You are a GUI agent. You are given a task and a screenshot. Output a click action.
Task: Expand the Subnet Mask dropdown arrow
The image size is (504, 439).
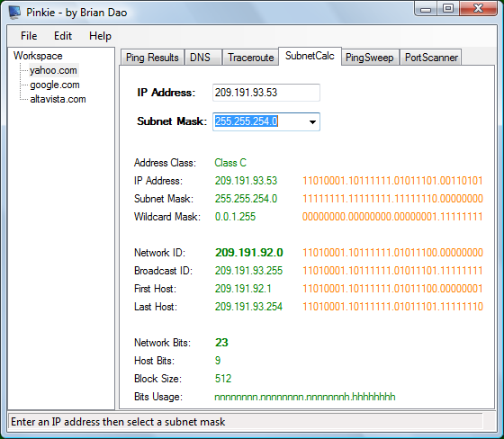312,121
